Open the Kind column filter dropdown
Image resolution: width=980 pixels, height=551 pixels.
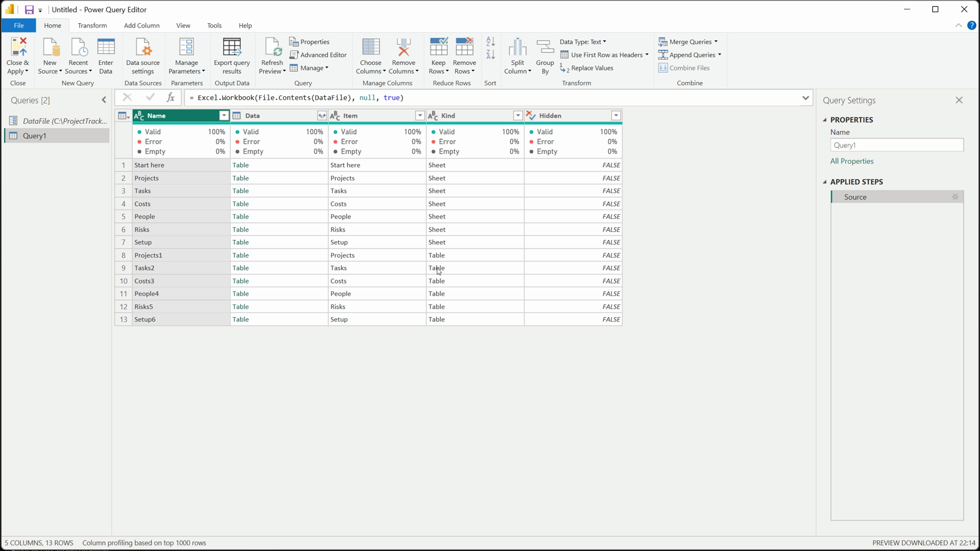pyautogui.click(x=518, y=116)
